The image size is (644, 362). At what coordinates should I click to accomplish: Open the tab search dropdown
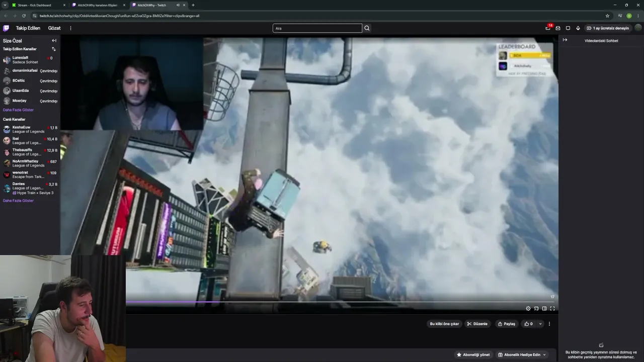pos(5,5)
